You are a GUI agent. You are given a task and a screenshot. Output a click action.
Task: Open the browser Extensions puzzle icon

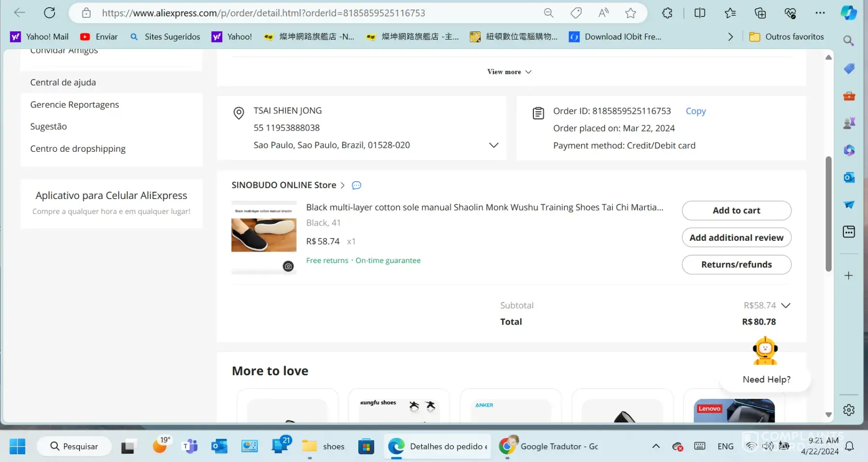tap(667, 13)
